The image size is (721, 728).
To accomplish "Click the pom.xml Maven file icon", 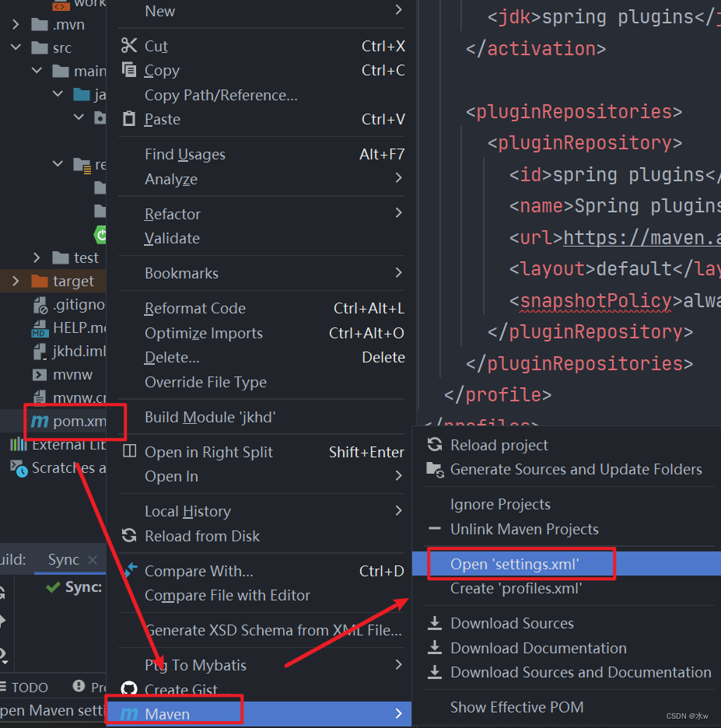I will click(x=40, y=421).
